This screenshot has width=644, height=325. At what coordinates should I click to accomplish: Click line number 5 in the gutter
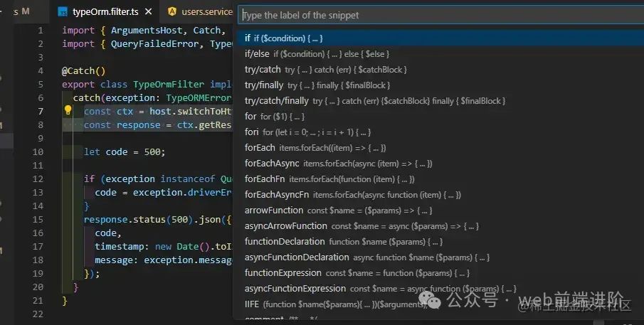pyautogui.click(x=41, y=84)
